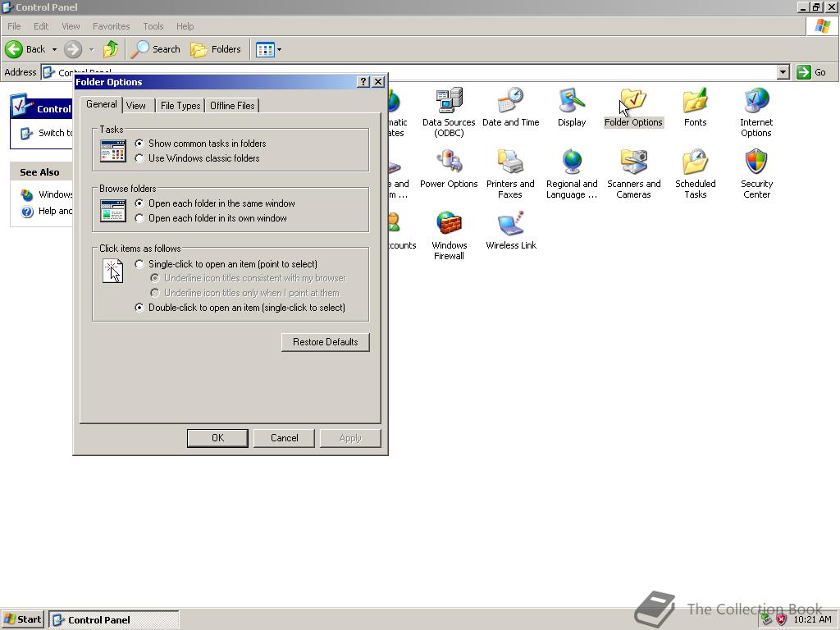
Task: Expand the Address bar dropdown
Action: click(783, 72)
